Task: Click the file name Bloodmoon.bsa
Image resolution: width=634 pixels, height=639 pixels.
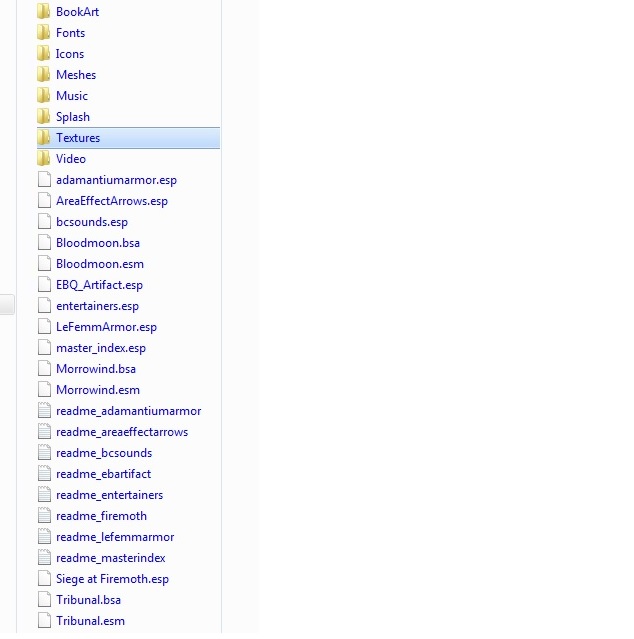Action: click(98, 243)
